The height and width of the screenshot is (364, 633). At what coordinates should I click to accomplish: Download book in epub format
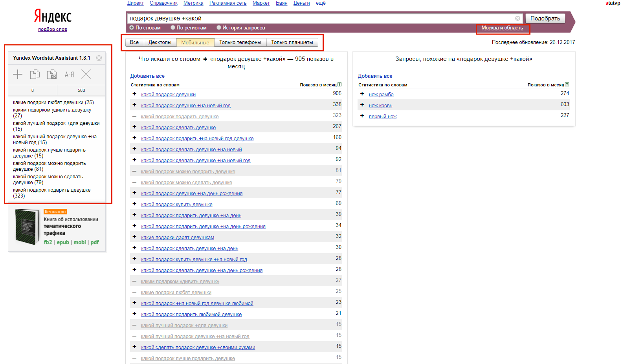63,242
